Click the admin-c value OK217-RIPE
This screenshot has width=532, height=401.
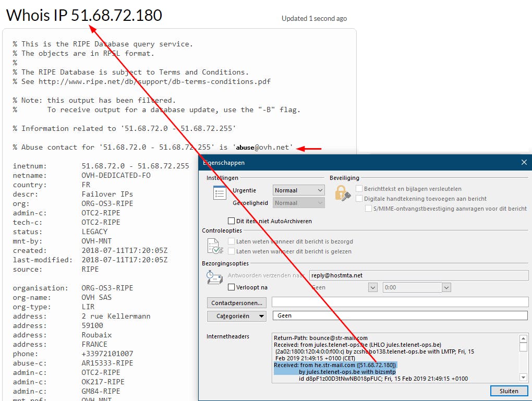[103, 382]
